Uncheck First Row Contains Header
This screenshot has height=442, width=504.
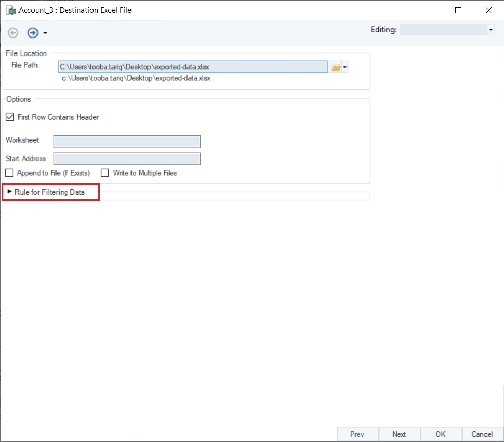coord(10,117)
